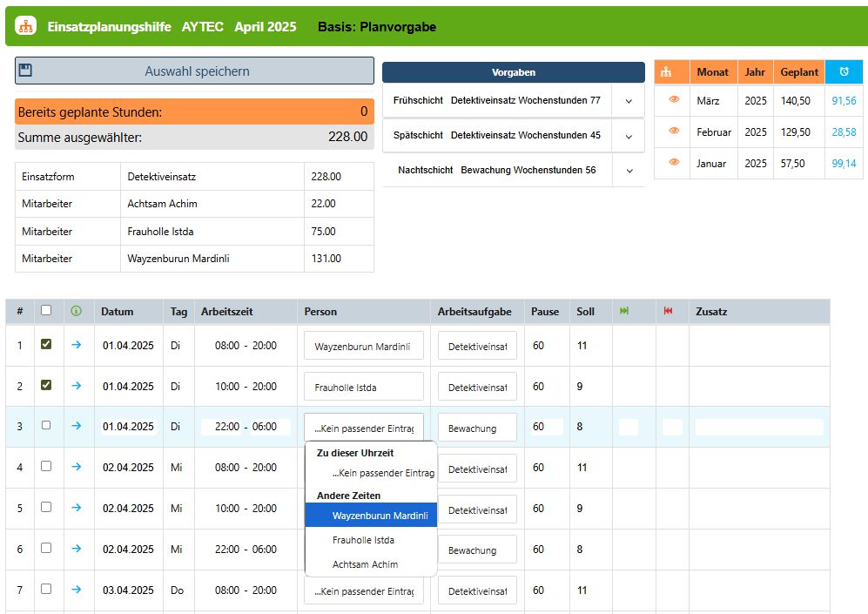Click the green info icon in table header

coord(77,311)
